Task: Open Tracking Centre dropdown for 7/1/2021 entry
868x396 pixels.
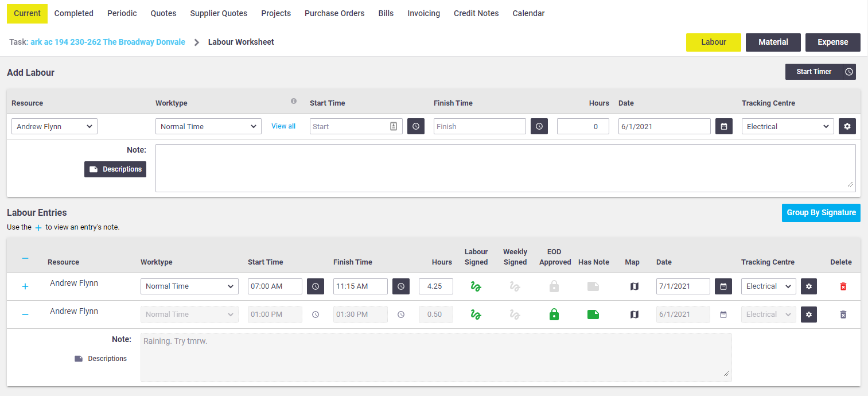Action: click(769, 286)
